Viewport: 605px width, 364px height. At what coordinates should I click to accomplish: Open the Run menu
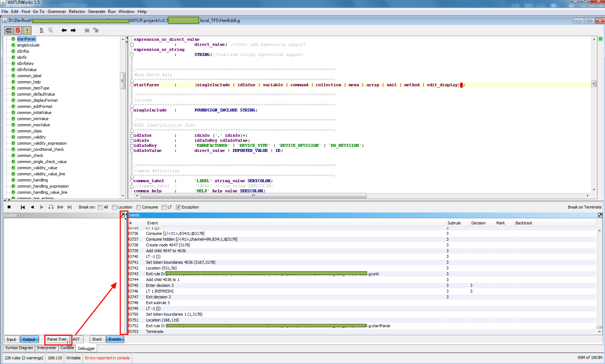click(x=112, y=12)
